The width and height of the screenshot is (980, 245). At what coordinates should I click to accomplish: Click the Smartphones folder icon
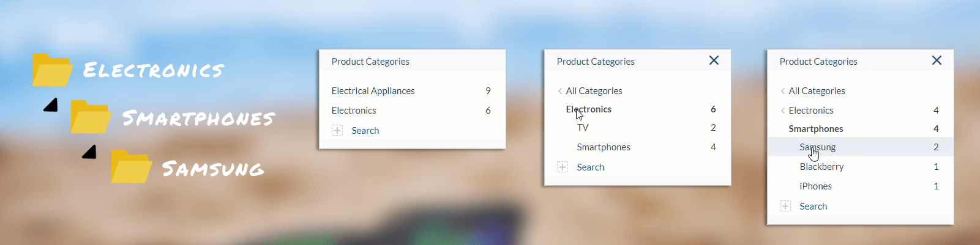[91, 117]
